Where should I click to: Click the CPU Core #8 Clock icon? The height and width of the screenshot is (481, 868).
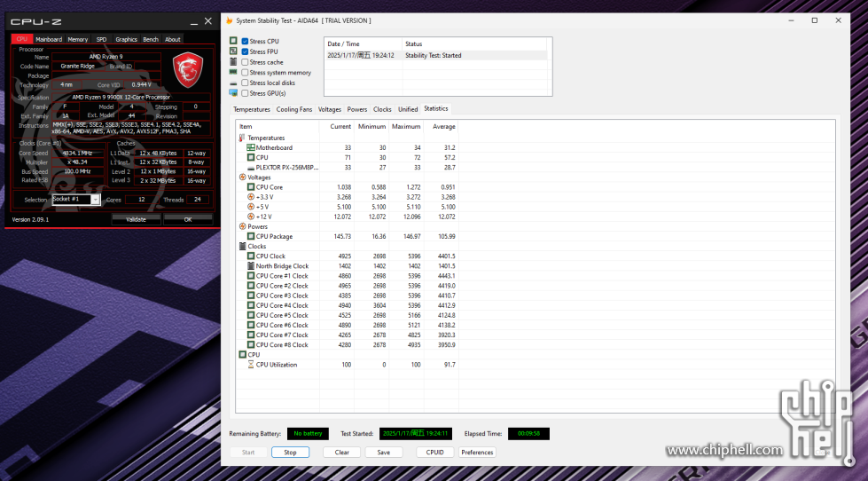(251, 344)
